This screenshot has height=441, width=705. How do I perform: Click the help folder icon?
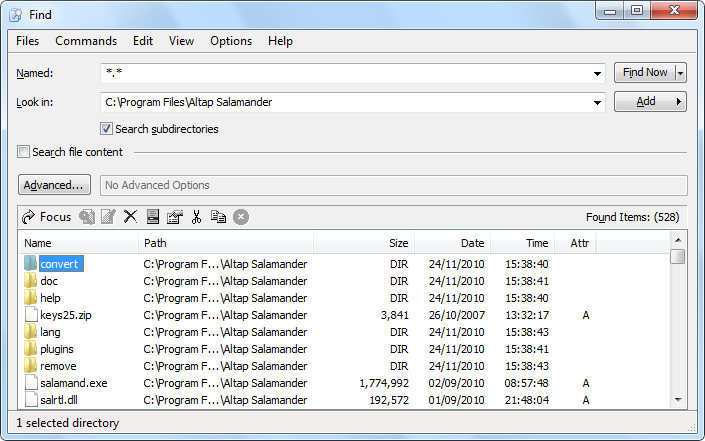31,298
